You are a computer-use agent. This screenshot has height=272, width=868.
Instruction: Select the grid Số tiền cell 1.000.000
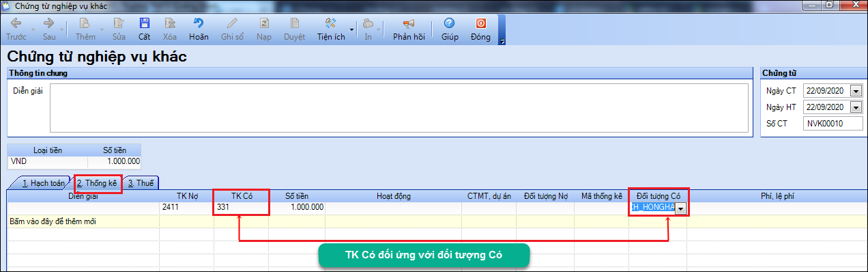(x=297, y=207)
